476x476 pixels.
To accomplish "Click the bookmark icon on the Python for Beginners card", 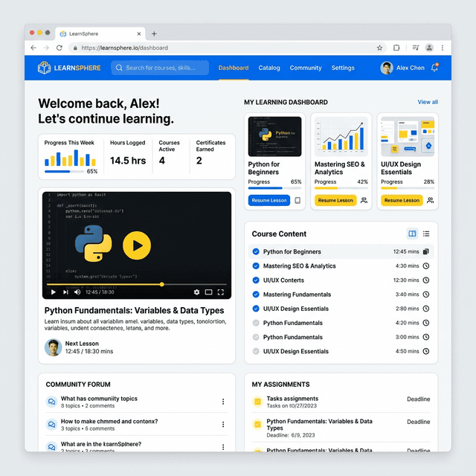I will [x=297, y=200].
